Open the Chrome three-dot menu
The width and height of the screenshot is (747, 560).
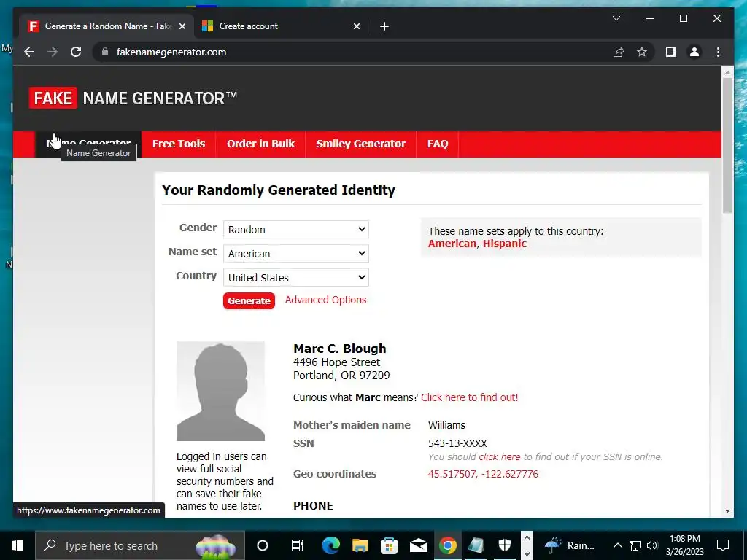pyautogui.click(x=718, y=52)
